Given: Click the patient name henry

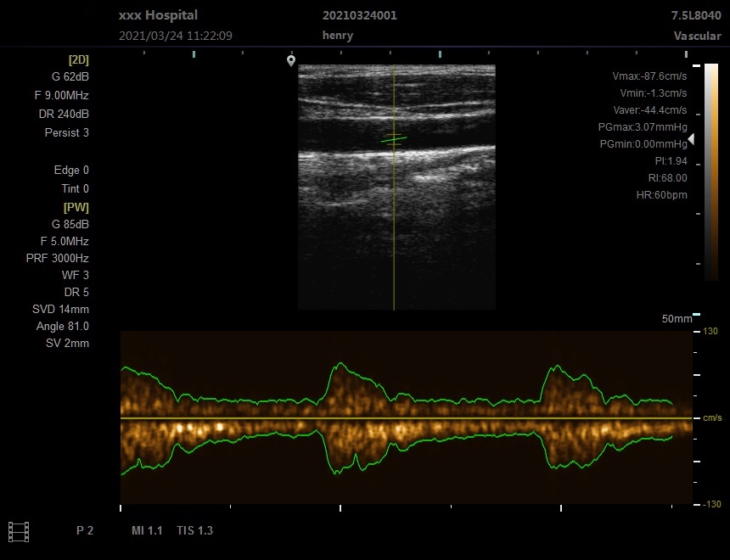Looking at the screenshot, I should [x=337, y=36].
